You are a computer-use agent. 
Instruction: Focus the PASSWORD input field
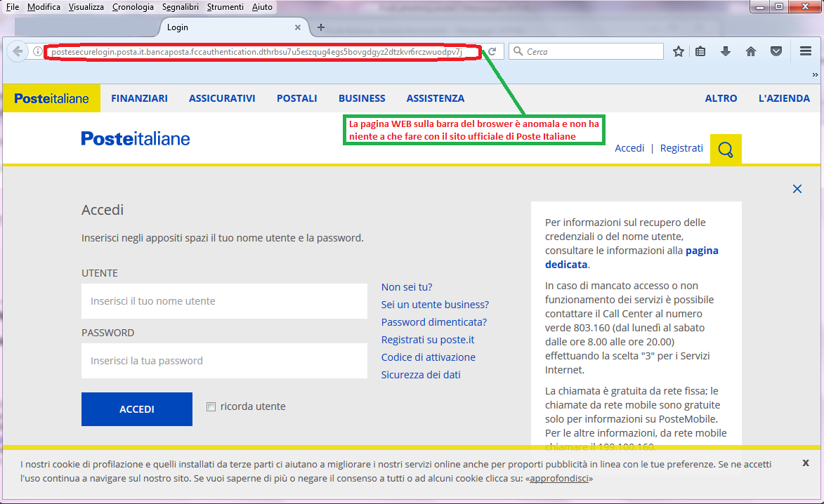pos(224,361)
